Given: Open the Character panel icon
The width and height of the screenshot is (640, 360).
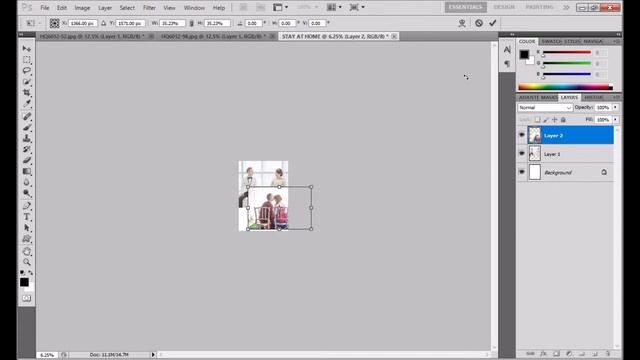Looking at the screenshot, I should click(507, 50).
